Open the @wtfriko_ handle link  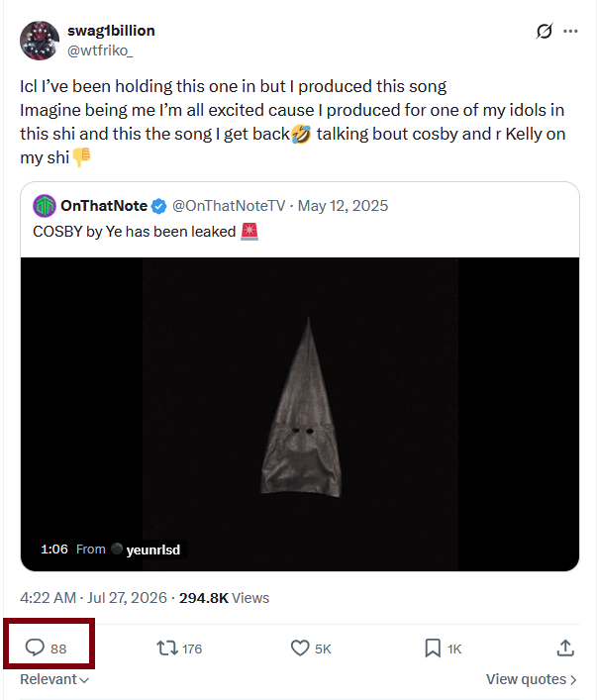coord(100,50)
